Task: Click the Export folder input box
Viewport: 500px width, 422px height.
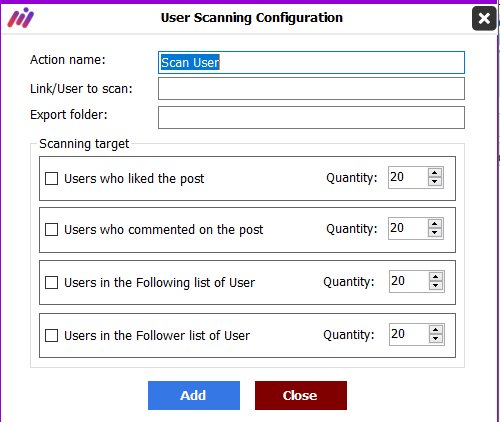Action: pyautogui.click(x=311, y=117)
